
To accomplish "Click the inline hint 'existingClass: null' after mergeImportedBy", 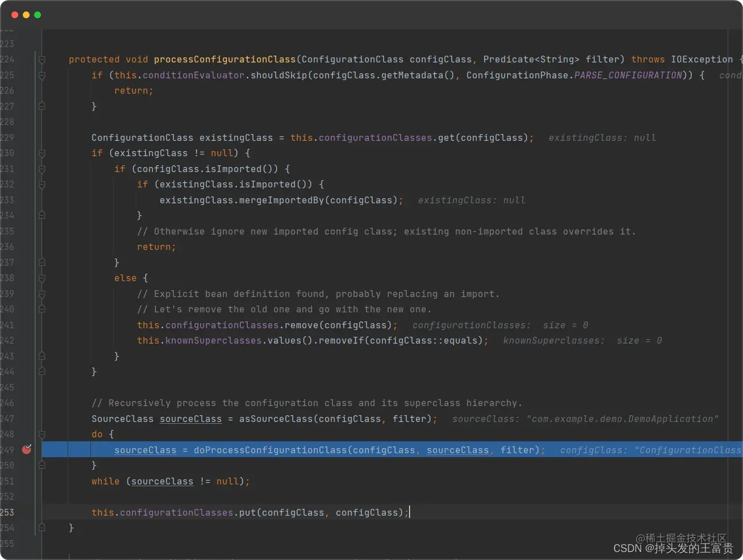I will coord(471,200).
